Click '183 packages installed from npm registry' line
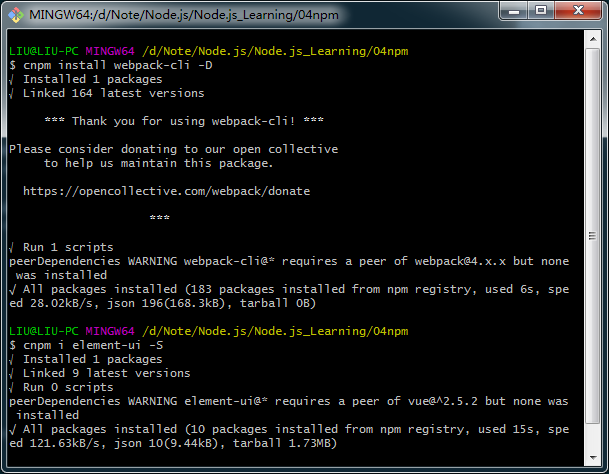Screen dimensions: 609x474 coord(289,289)
